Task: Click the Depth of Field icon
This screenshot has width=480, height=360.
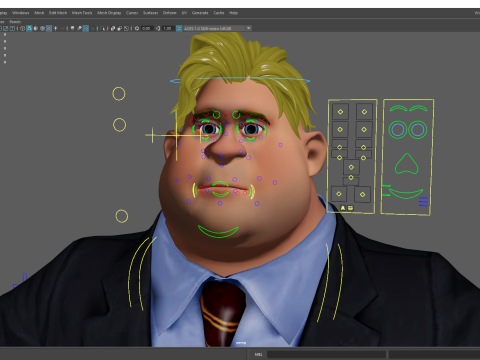Action: coord(92,28)
